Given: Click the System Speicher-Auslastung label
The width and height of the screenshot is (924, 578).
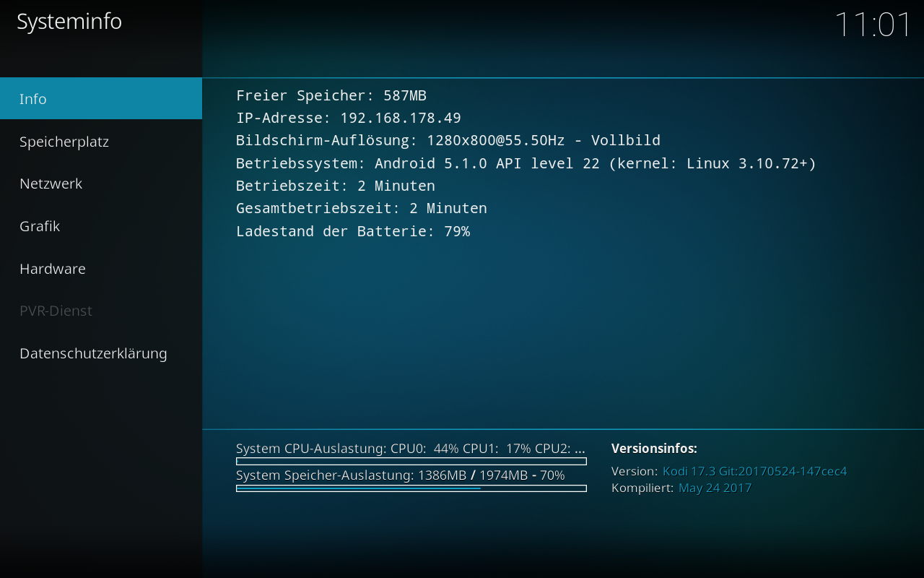Looking at the screenshot, I should 401,475.
